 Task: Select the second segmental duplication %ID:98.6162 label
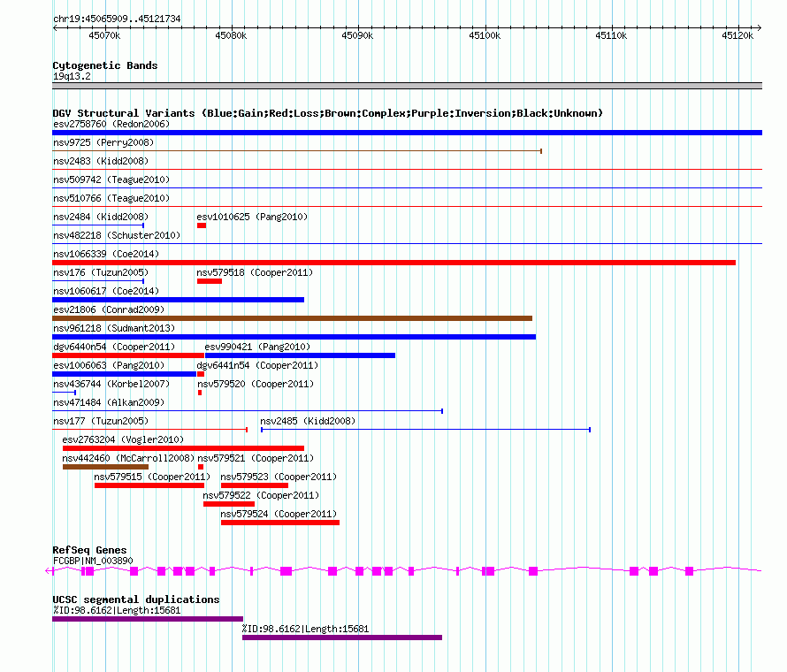(x=305, y=629)
